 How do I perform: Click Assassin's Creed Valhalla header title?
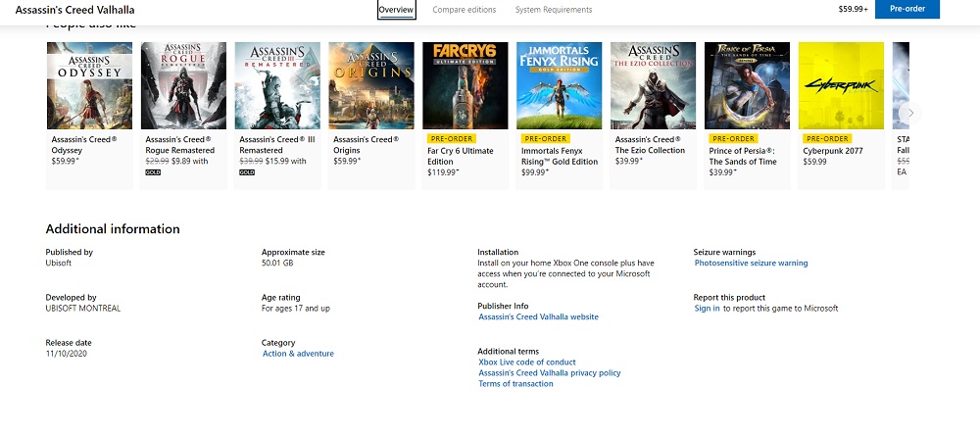(74, 10)
